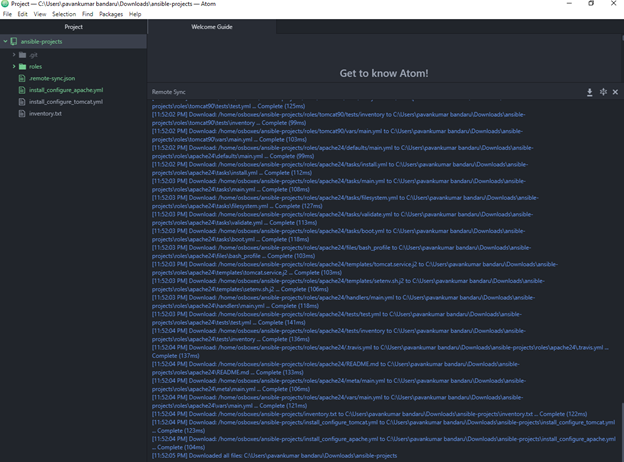The width and height of the screenshot is (624, 462).
Task: Collapse the ansible-projects root folder
Action: pyautogui.click(x=6, y=41)
